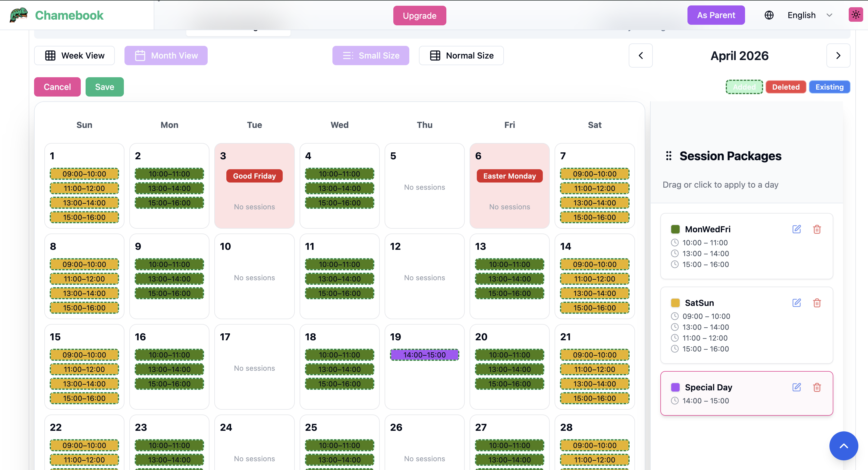Select Month View tab
The height and width of the screenshot is (470, 868).
(x=166, y=56)
